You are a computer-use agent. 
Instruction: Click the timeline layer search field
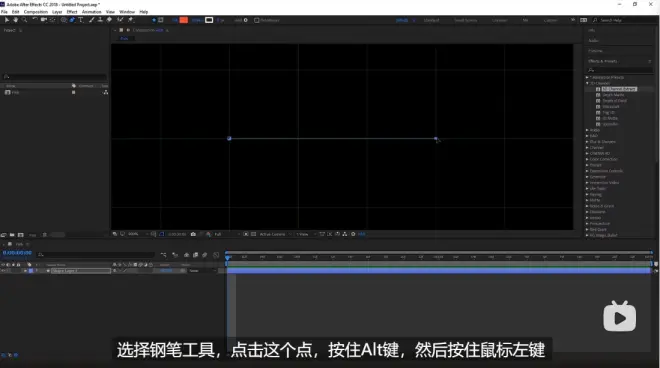pos(96,254)
